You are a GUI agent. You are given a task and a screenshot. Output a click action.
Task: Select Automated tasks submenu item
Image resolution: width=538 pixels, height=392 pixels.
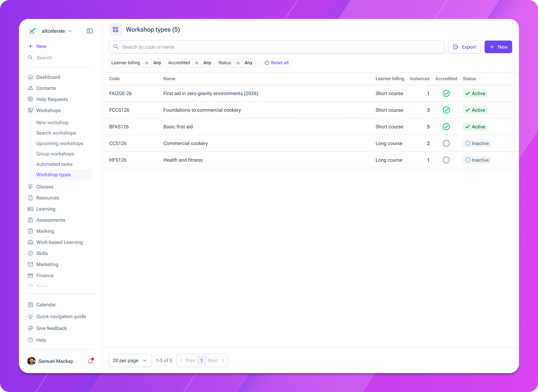[x=55, y=164]
